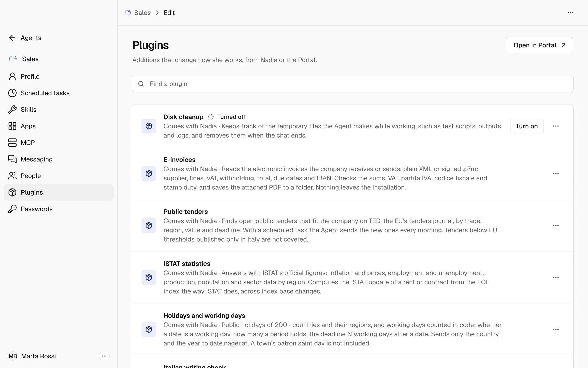The height and width of the screenshot is (368, 588).
Task: Return to the Agents list
Action: coord(59,38)
